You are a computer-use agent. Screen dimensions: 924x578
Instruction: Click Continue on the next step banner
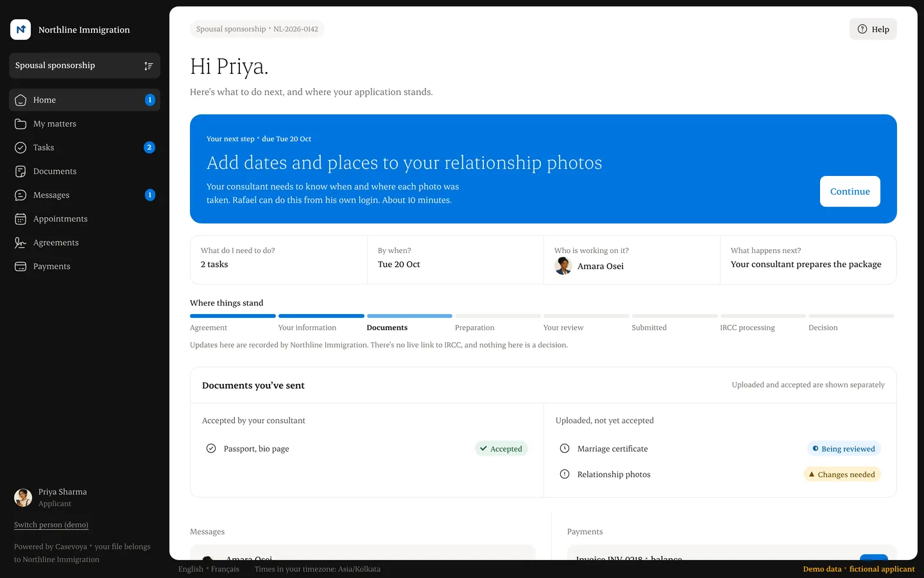(x=850, y=191)
